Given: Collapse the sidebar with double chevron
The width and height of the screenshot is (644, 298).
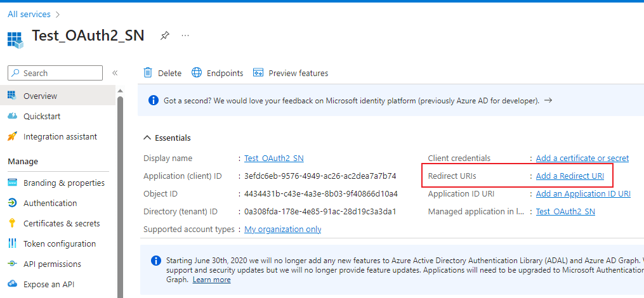Looking at the screenshot, I should click(x=115, y=73).
